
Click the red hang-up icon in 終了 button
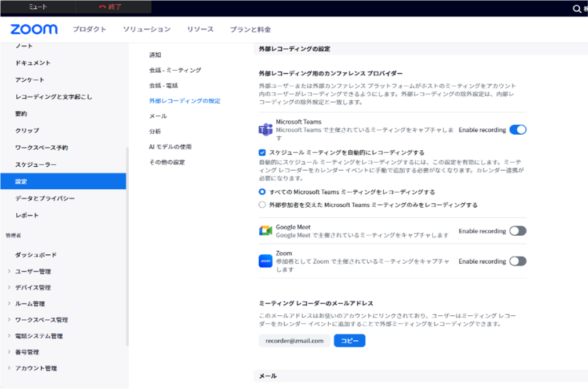[103, 7]
